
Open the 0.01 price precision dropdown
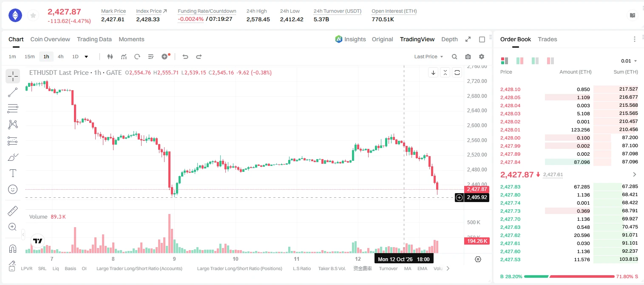click(x=629, y=61)
